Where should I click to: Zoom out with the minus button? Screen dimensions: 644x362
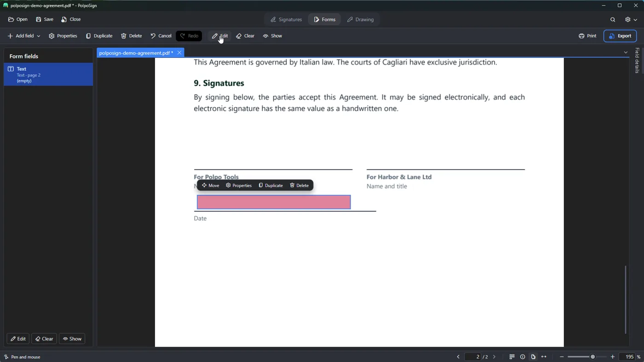(562, 357)
